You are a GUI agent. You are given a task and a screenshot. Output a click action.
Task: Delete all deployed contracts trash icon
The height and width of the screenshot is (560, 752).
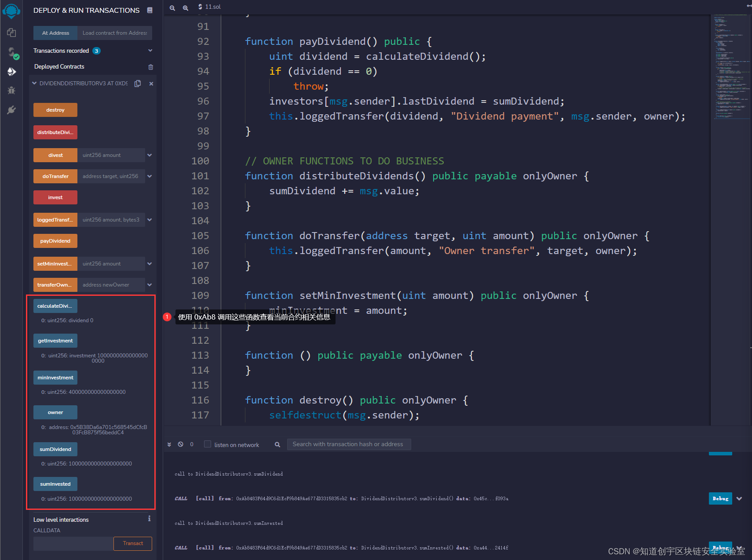(151, 67)
